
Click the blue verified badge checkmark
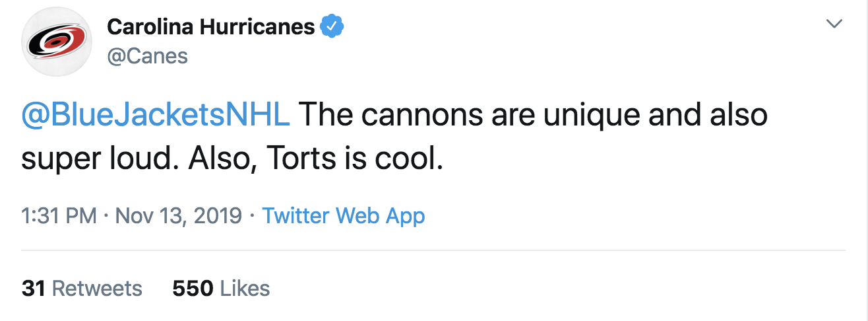[x=332, y=26]
